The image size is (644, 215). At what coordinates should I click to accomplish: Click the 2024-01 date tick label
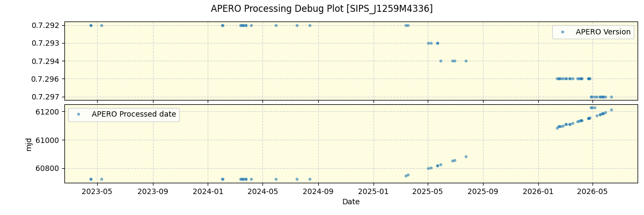coord(208,191)
